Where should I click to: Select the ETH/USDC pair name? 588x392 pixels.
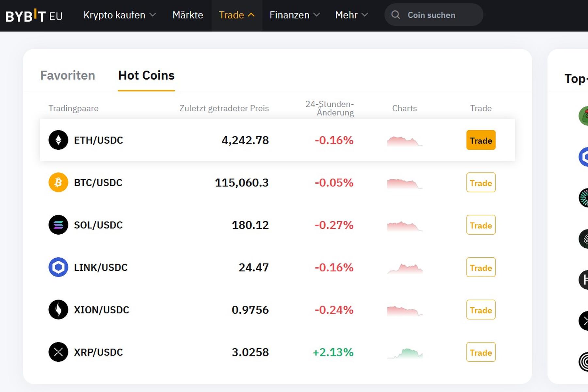[98, 140]
